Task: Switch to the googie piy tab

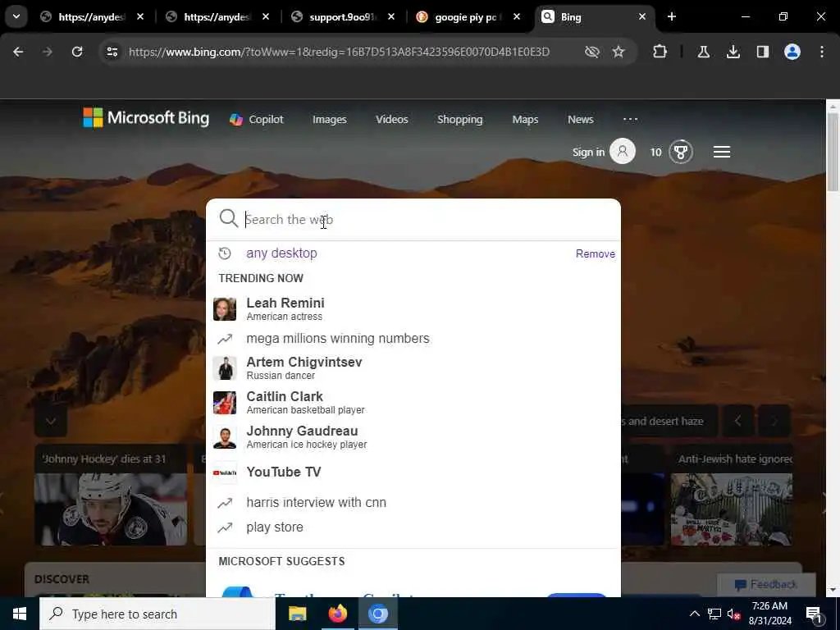Action: click(x=468, y=17)
